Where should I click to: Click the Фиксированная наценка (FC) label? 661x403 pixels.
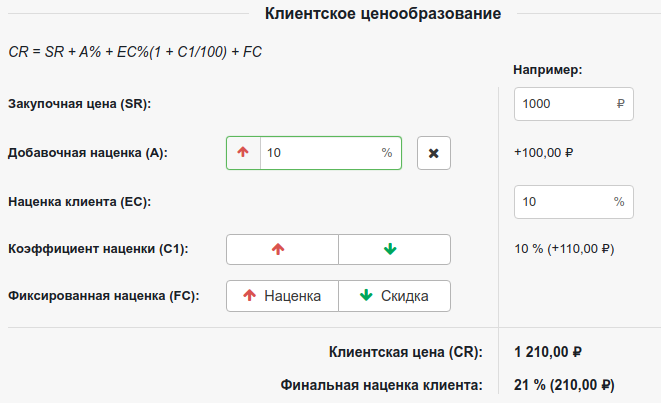click(102, 296)
